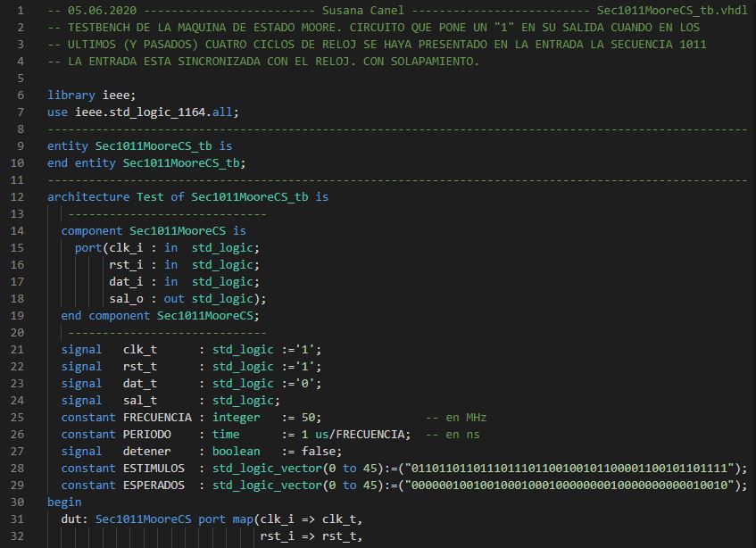Screen dimensions: 756x548
Task: Click the 'begin' keyword on line 30
Action: coord(64,502)
